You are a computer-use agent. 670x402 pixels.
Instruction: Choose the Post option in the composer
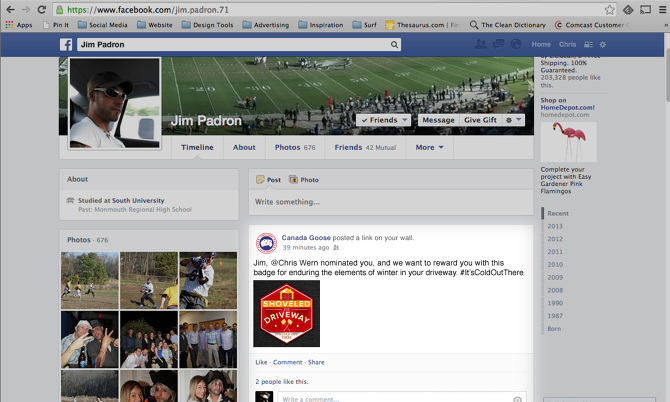[268, 180]
